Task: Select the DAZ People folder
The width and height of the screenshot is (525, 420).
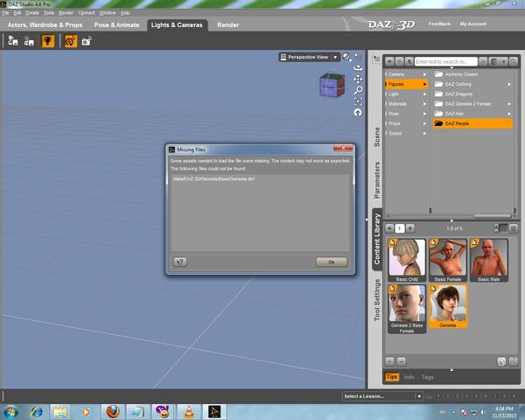Action: (472, 123)
